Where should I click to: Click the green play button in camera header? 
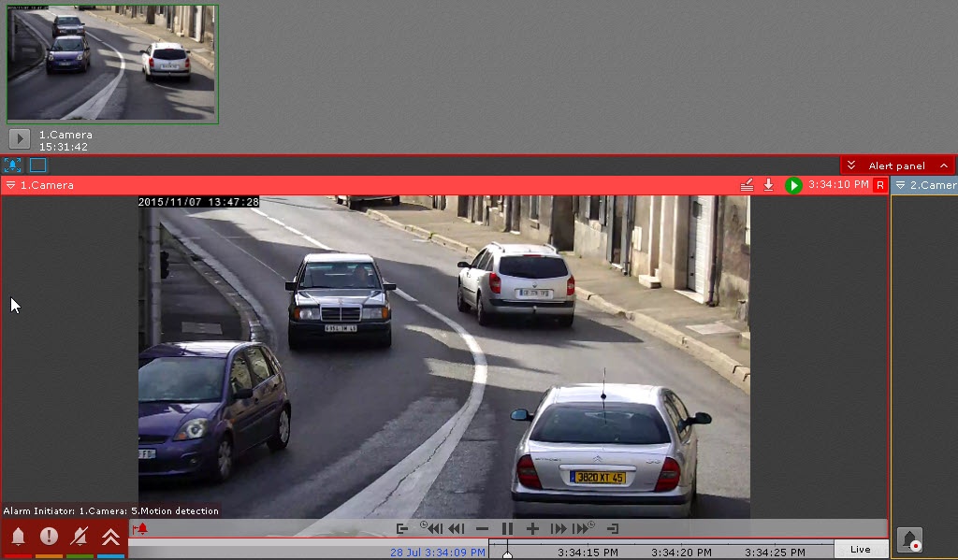pyautogui.click(x=793, y=185)
